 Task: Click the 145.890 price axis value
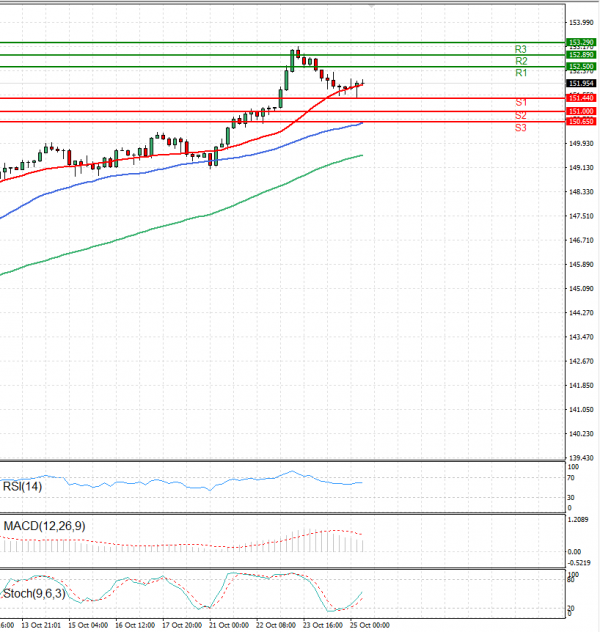click(581, 264)
